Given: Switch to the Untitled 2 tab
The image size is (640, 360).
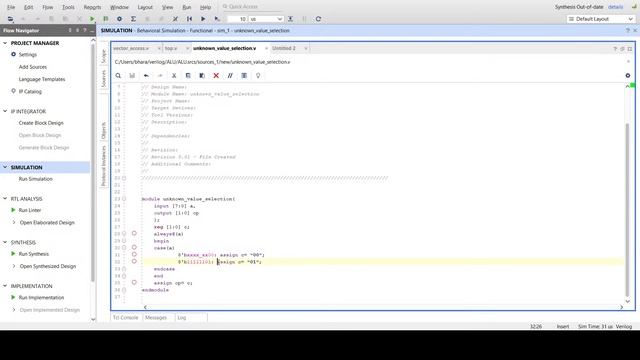Looking at the screenshot, I should (284, 48).
